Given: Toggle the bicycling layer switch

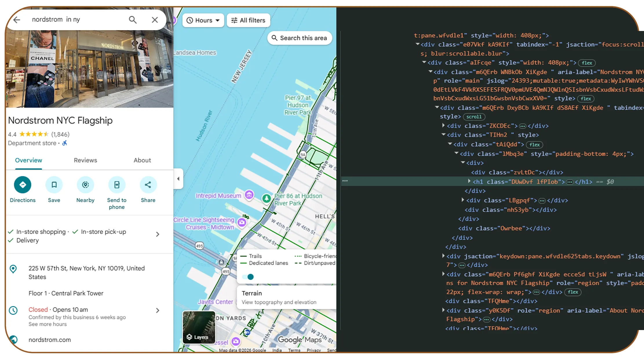Looking at the screenshot, I should 248,277.
